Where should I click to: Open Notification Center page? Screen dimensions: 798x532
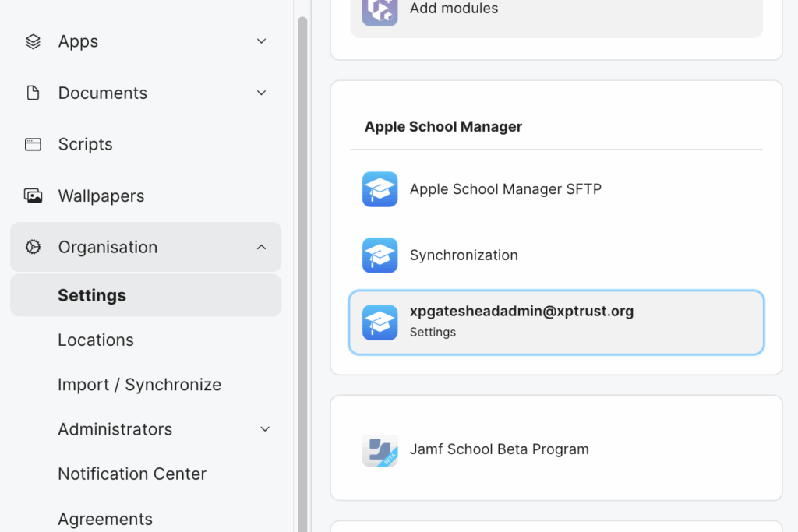click(132, 474)
